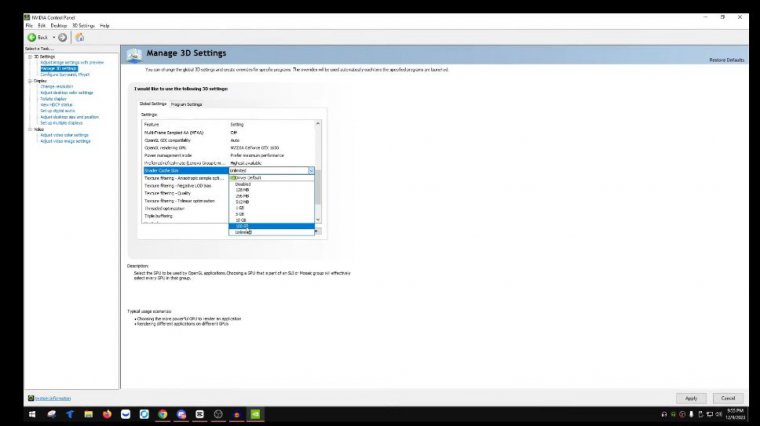Click the Restore Defaults link
This screenshot has height=426, width=760.
click(726, 61)
